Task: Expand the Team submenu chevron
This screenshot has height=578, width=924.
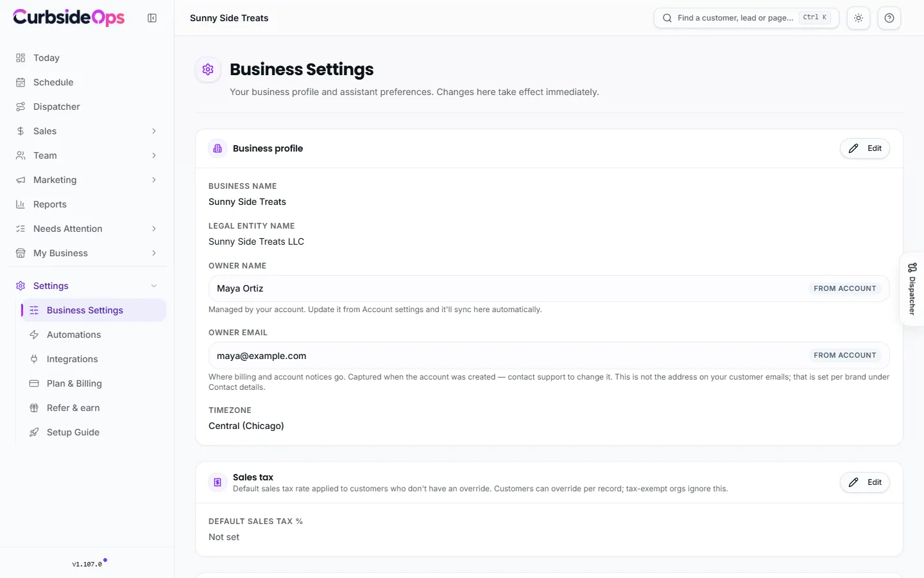Action: (x=154, y=155)
